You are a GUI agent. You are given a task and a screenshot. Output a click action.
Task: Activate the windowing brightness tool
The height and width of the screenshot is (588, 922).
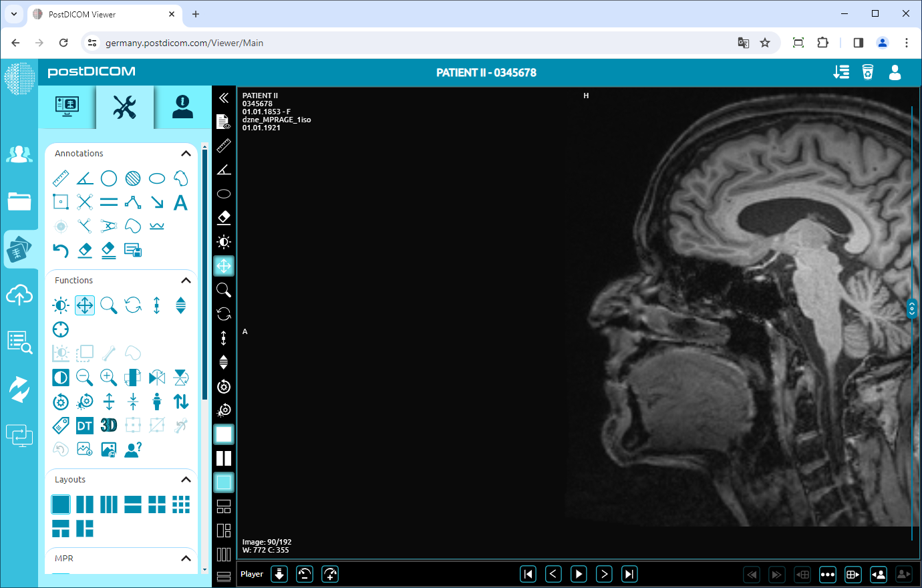point(60,305)
